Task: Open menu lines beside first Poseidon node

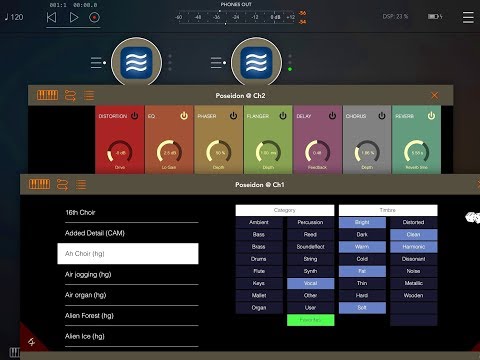Action: [96, 63]
